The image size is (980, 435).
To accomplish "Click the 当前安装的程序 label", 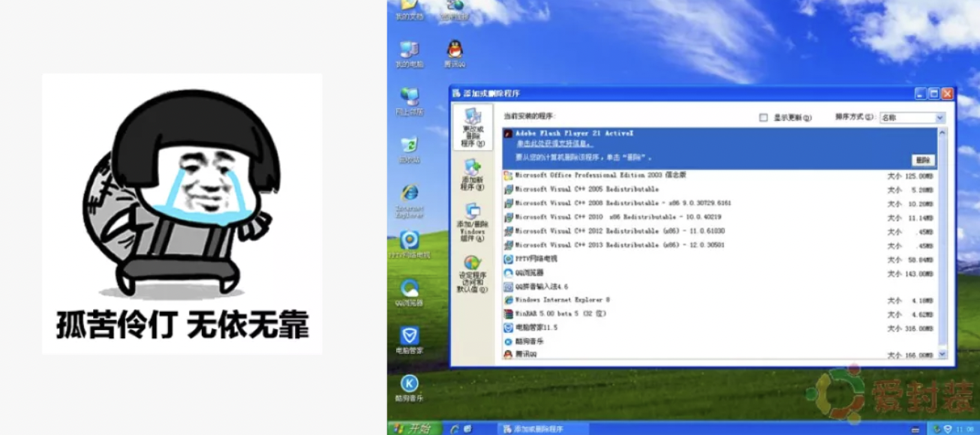I will [529, 117].
